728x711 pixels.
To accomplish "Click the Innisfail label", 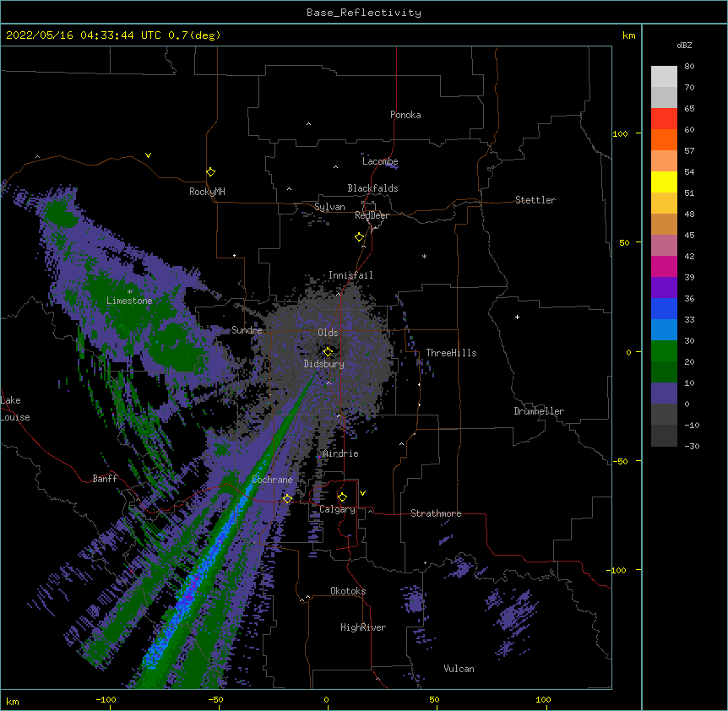I will [x=350, y=275].
